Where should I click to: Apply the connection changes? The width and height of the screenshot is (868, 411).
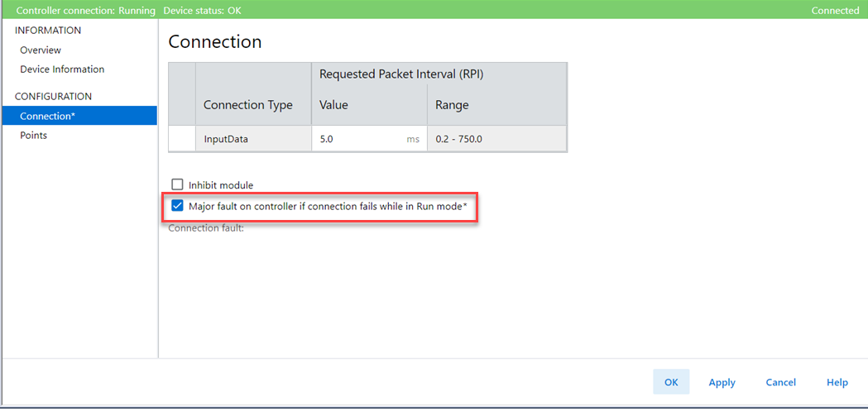pos(722,382)
